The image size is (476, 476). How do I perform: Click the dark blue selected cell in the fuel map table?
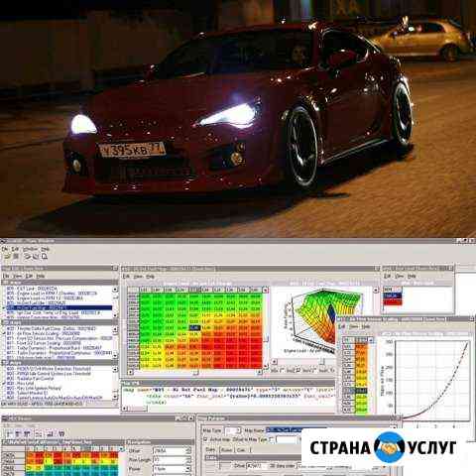pos(195,327)
